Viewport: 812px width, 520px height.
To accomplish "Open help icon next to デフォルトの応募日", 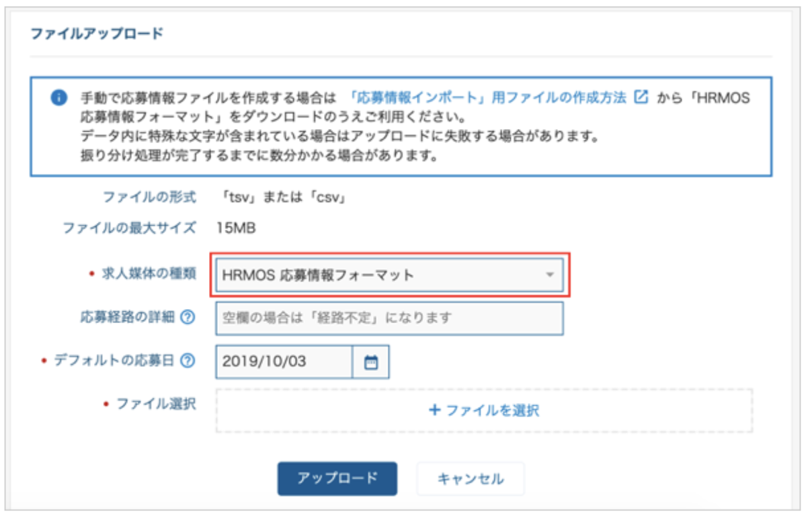I will [x=188, y=361].
